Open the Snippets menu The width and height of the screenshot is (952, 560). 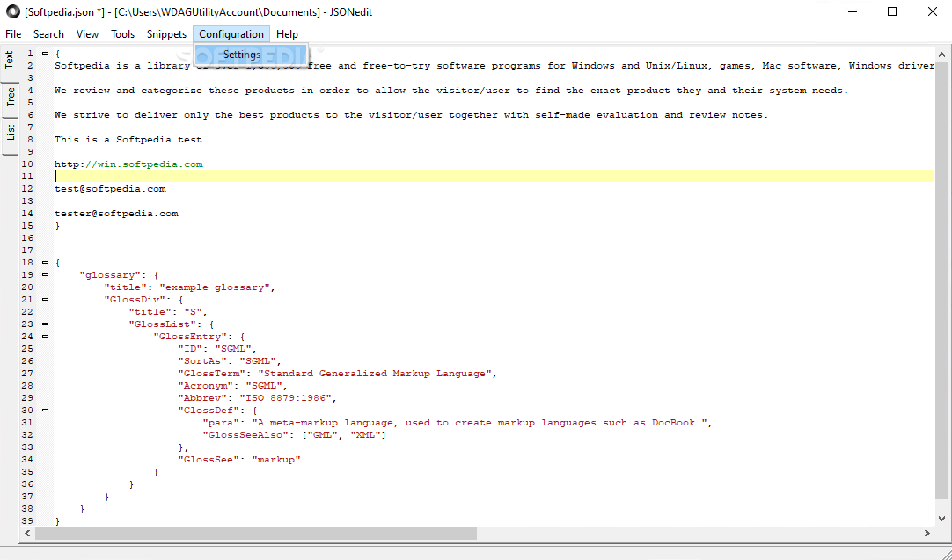(166, 34)
